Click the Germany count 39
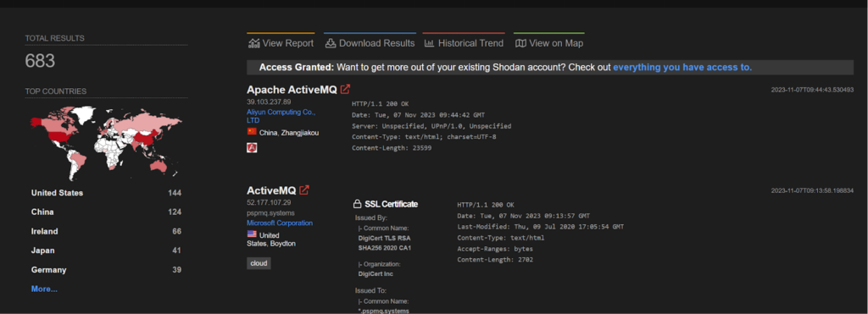The width and height of the screenshot is (868, 314). click(176, 270)
